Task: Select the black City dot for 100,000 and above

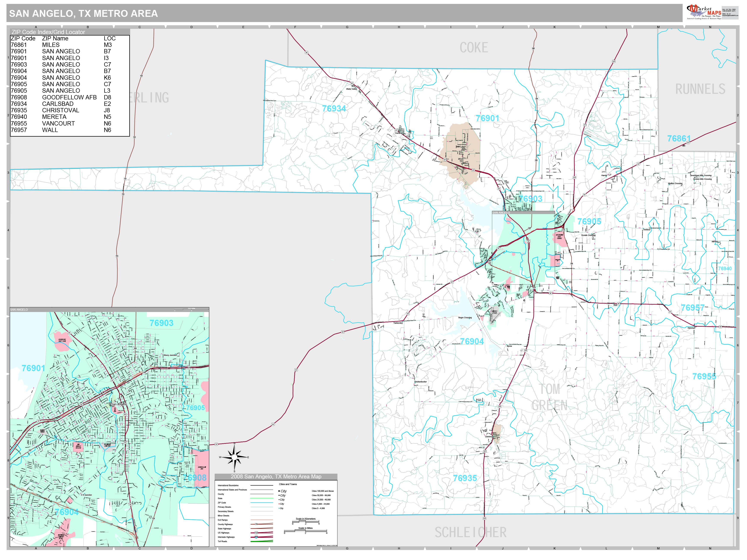Action: click(x=279, y=491)
